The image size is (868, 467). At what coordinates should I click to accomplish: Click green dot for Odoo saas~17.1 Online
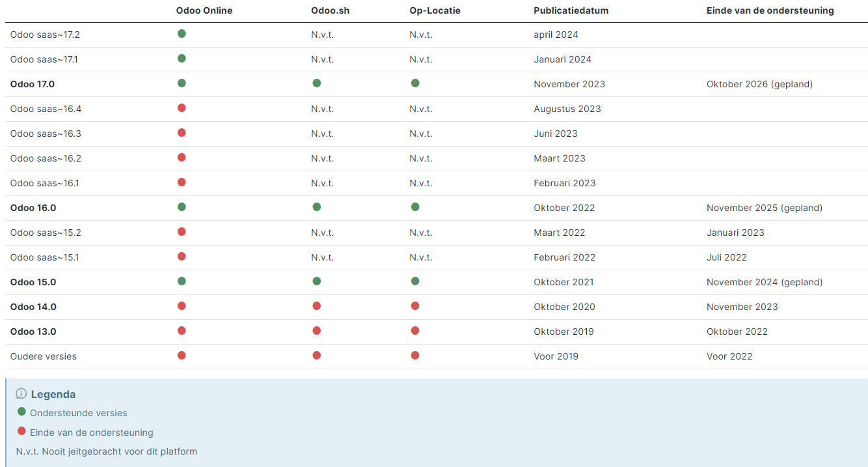182,58
